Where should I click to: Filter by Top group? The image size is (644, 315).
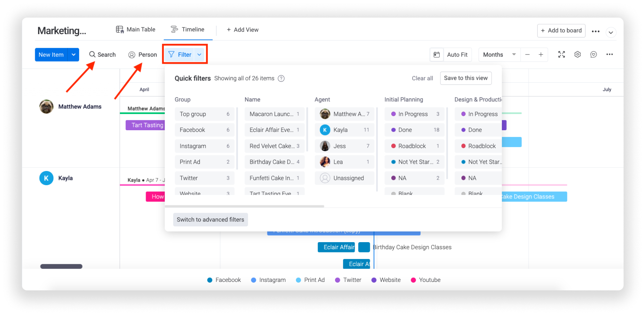point(204,114)
